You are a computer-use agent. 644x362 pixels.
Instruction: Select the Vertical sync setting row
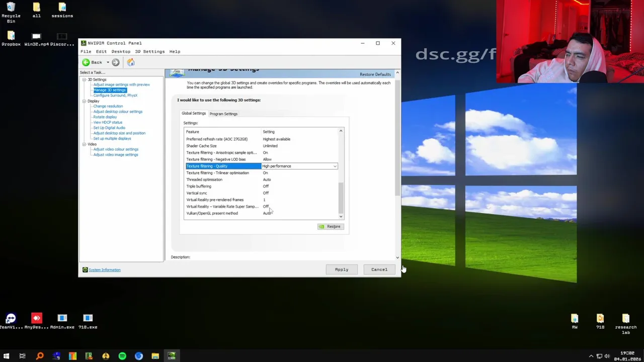pos(261,193)
